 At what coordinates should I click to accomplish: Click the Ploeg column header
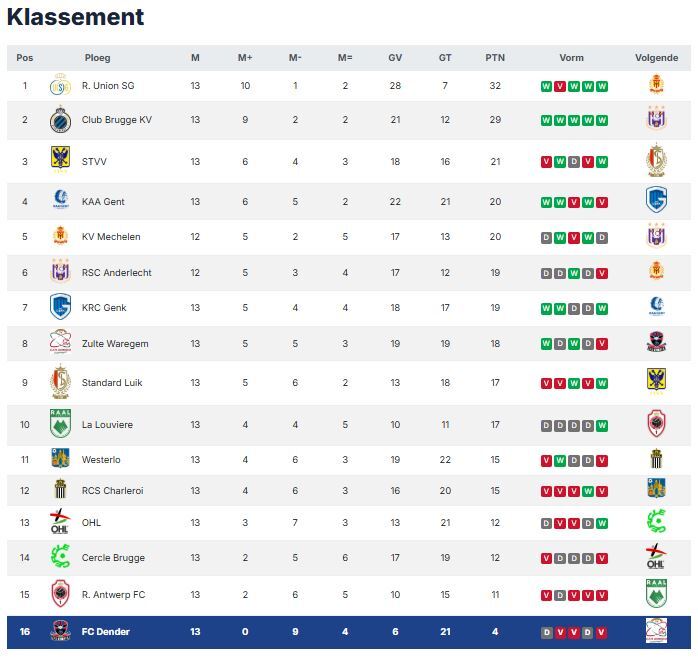tap(98, 58)
